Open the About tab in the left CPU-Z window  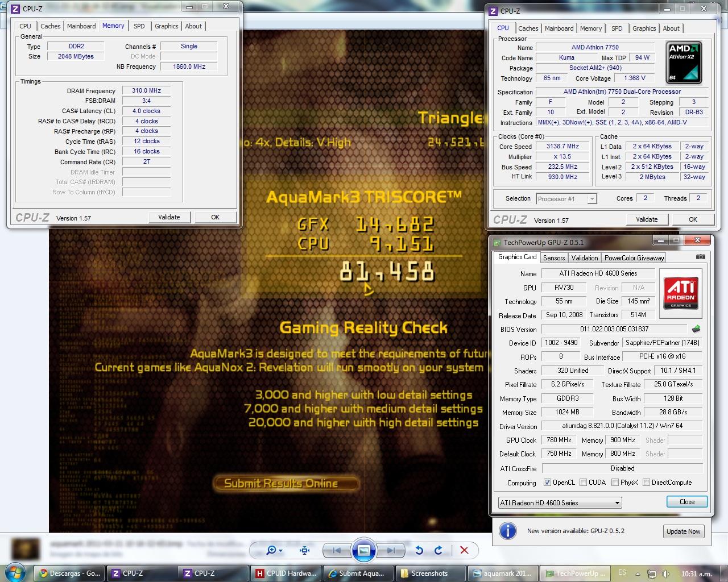coord(193,26)
